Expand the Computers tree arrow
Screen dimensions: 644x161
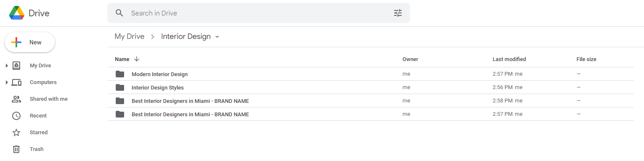pyautogui.click(x=7, y=82)
